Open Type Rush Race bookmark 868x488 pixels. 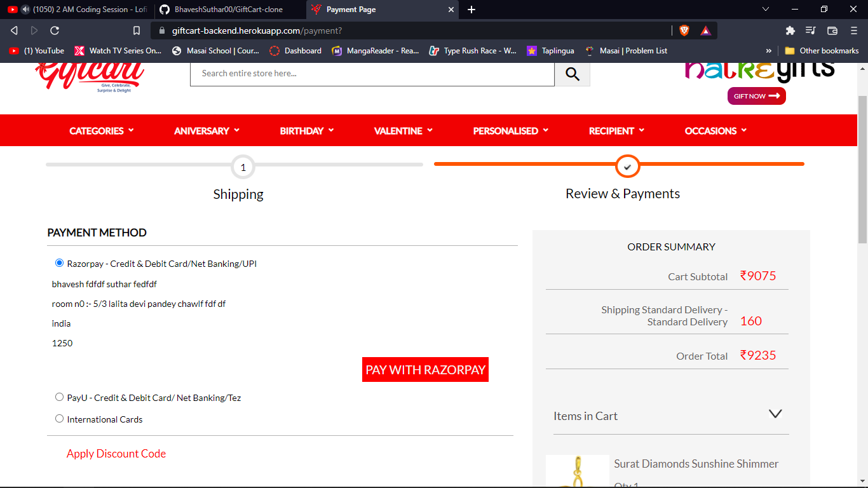(x=473, y=51)
